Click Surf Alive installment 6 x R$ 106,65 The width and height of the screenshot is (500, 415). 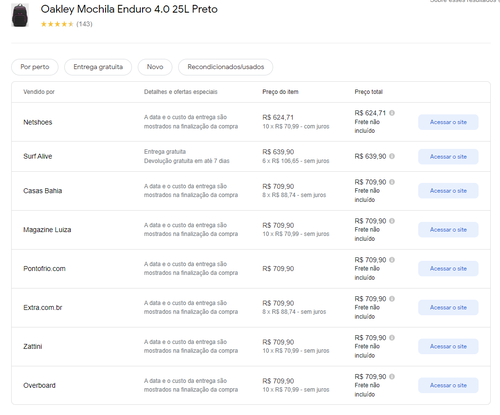pos(296,161)
